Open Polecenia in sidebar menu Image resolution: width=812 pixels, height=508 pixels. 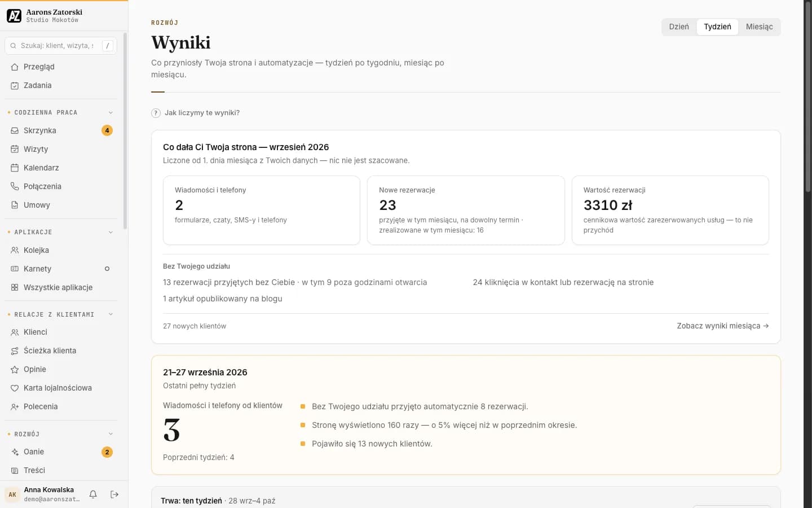pos(61,406)
